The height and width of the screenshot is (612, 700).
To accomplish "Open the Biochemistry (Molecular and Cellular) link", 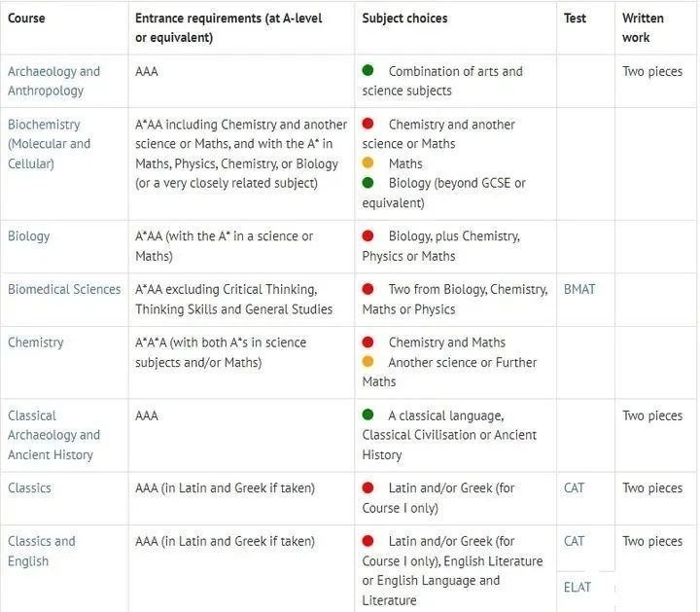I will (x=49, y=144).
